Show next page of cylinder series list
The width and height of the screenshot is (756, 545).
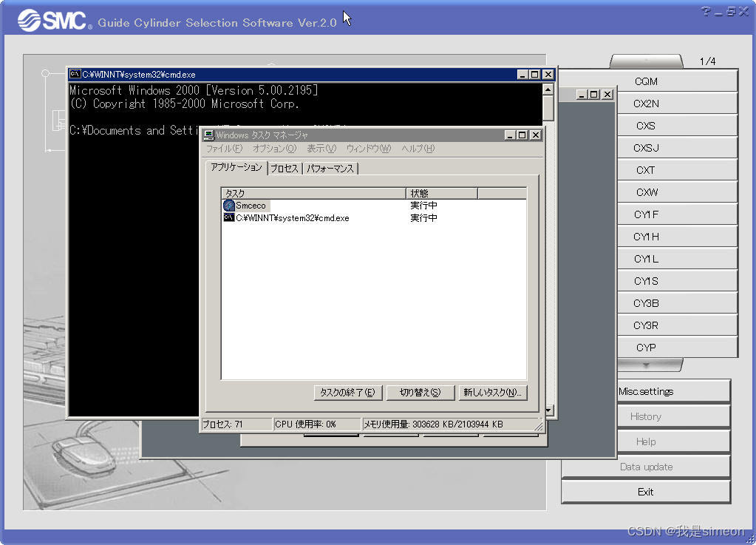click(x=646, y=365)
